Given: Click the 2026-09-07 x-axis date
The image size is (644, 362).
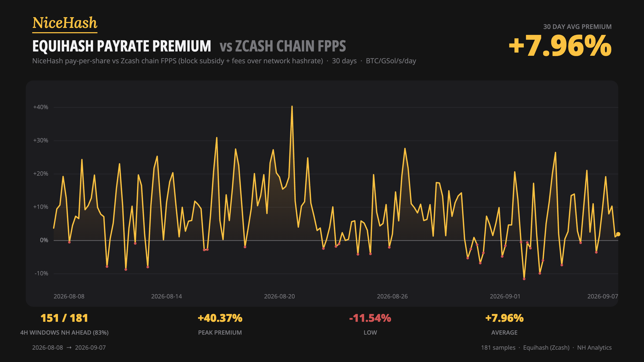Looking at the screenshot, I should click(603, 297).
